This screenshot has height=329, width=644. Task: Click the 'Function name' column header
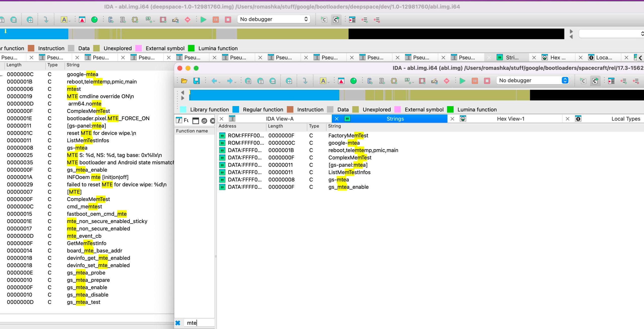coord(194,131)
